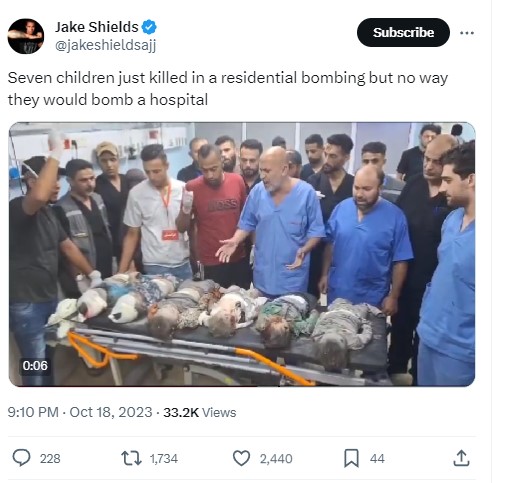Open the reply speech bubble icon
This screenshot has width=515, height=483.
21,458
